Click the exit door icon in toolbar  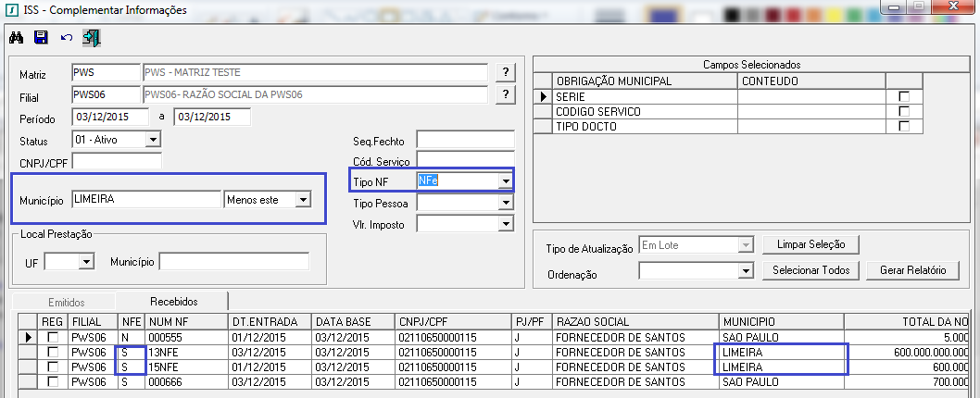click(91, 38)
